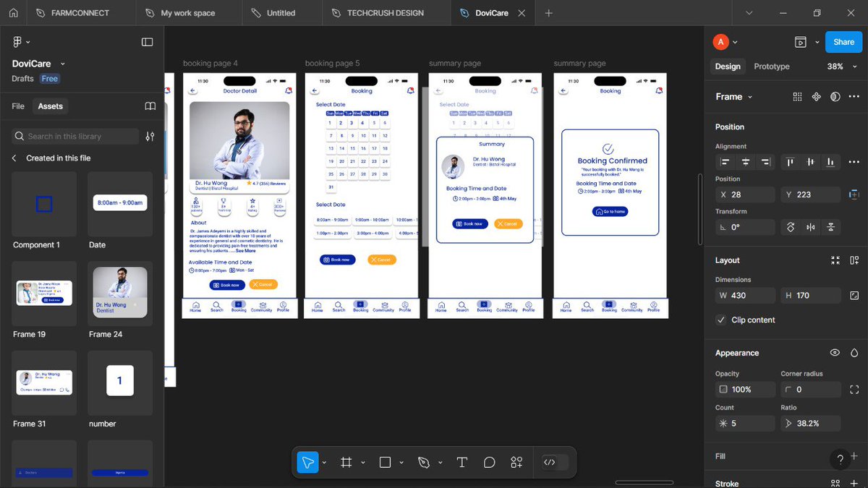The image size is (868, 488).
Task: Go back from Created in this file
Action: click(14, 158)
